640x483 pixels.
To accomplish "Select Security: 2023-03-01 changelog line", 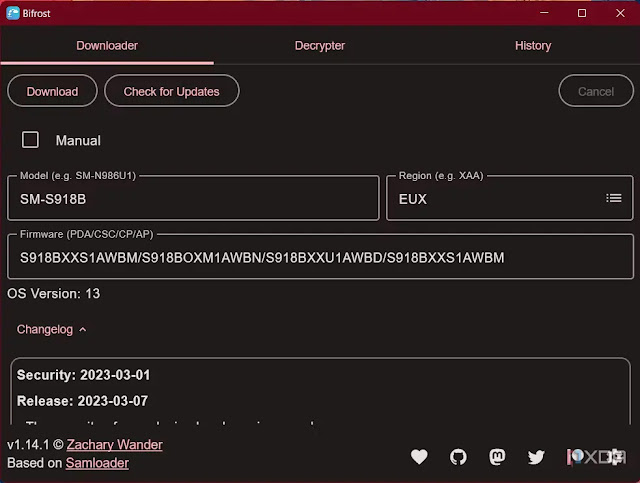I will 84,375.
